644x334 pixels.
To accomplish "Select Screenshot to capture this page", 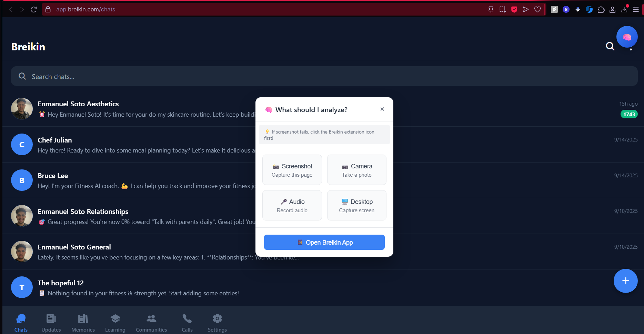I will [292, 170].
